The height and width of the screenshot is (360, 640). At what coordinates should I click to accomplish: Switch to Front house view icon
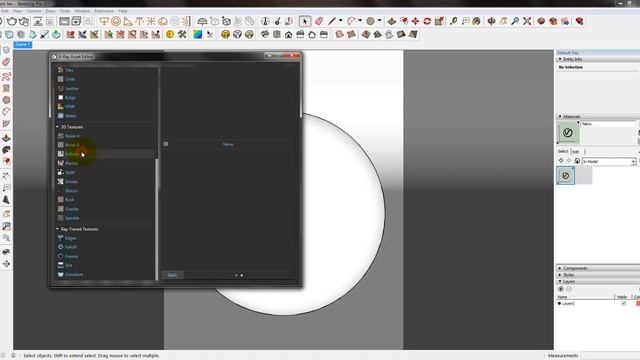coord(289,35)
